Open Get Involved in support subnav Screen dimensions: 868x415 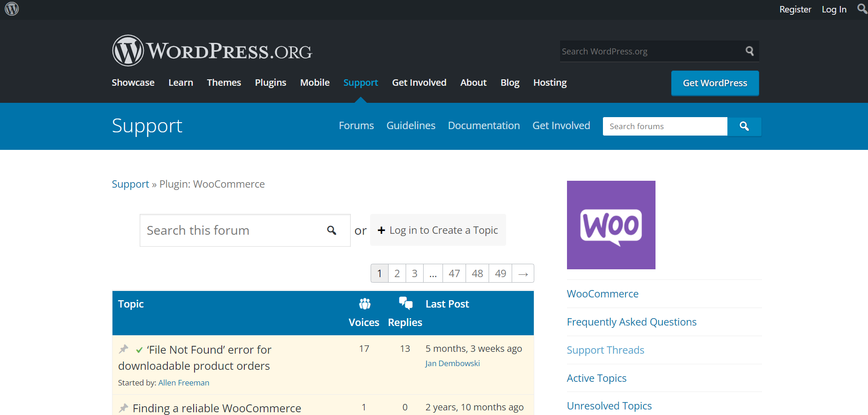[x=561, y=125]
